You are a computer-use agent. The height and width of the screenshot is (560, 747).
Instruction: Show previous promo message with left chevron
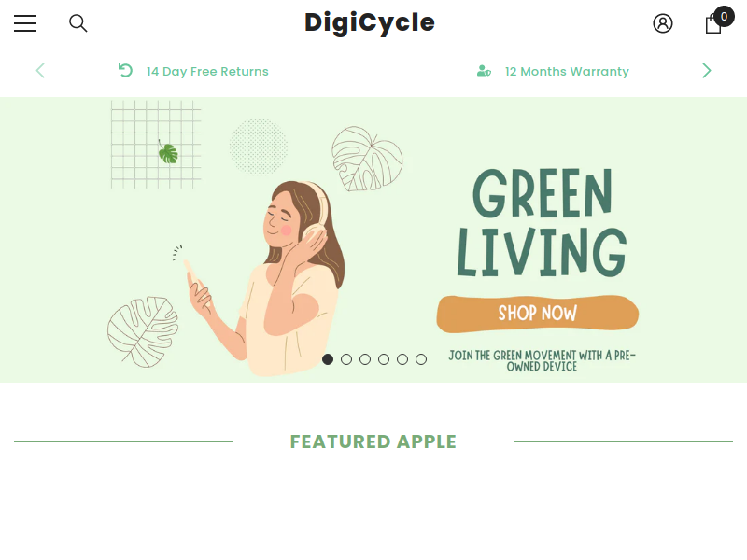[40, 71]
